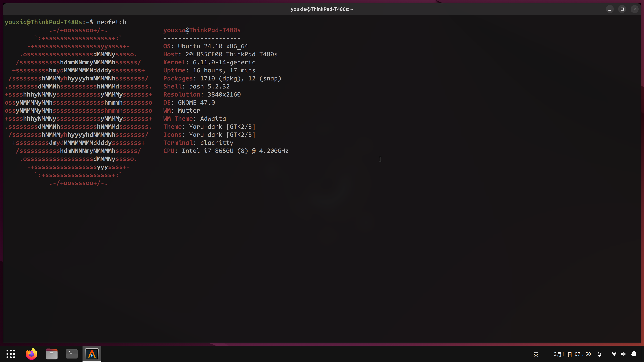Launch Firefox from the dock
Viewport: 644px width, 362px height.
coord(32,354)
